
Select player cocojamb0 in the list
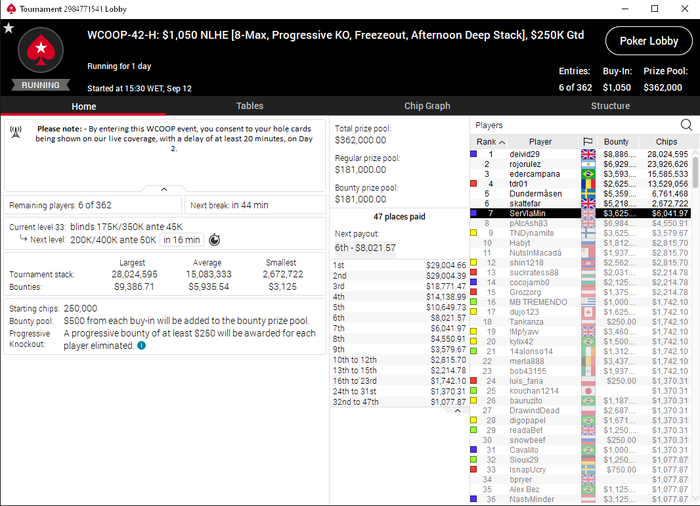(x=580, y=282)
